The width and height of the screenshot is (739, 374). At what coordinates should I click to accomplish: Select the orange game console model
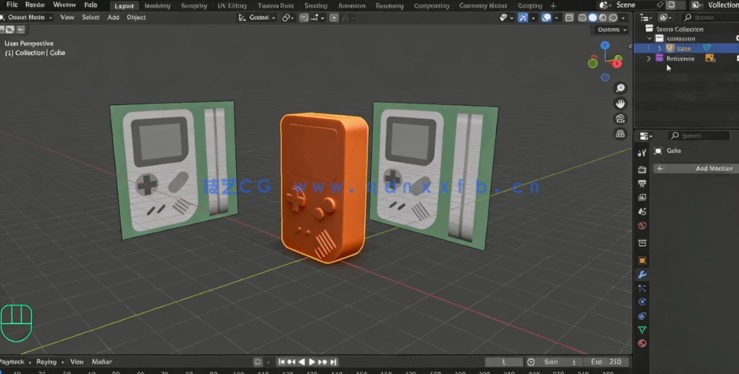324,187
